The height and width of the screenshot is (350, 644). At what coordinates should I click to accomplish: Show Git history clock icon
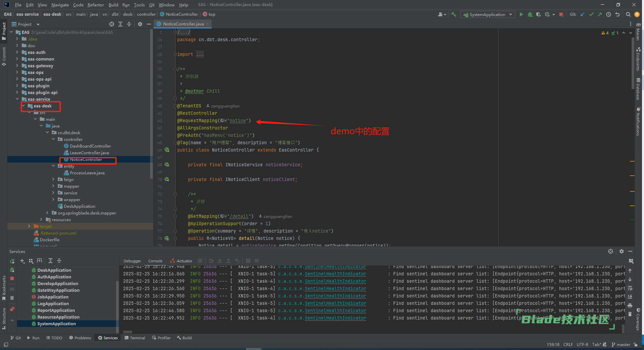[x=609, y=14]
